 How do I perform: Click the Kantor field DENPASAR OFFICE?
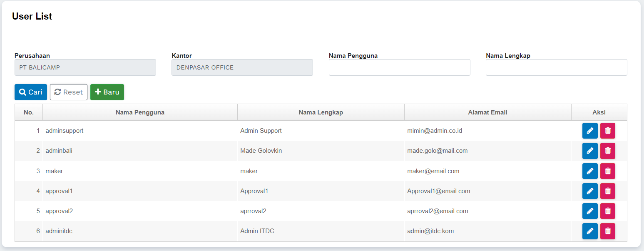tap(242, 67)
